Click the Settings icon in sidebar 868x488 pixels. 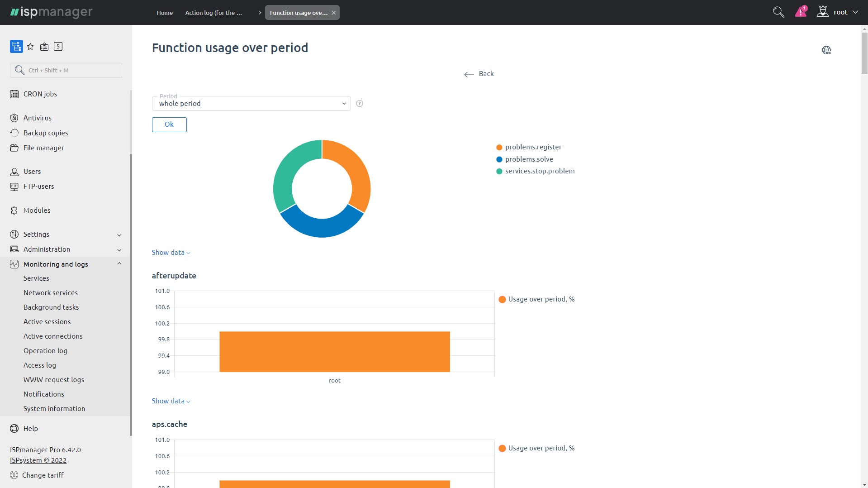coord(14,234)
